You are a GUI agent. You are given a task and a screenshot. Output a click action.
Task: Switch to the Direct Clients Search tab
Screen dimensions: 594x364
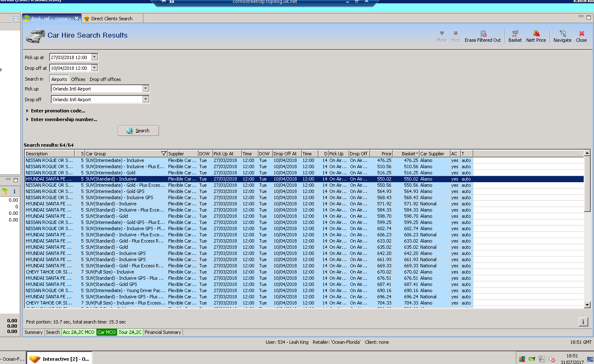coord(112,19)
